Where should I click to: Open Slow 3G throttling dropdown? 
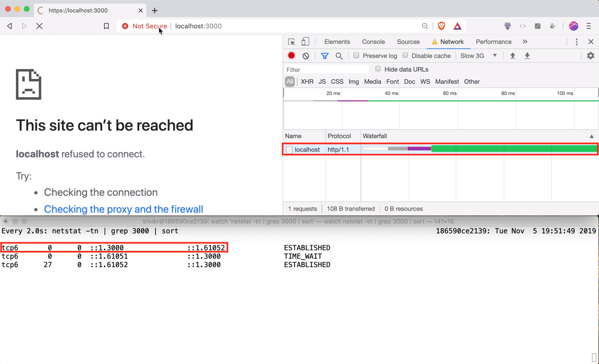[478, 56]
